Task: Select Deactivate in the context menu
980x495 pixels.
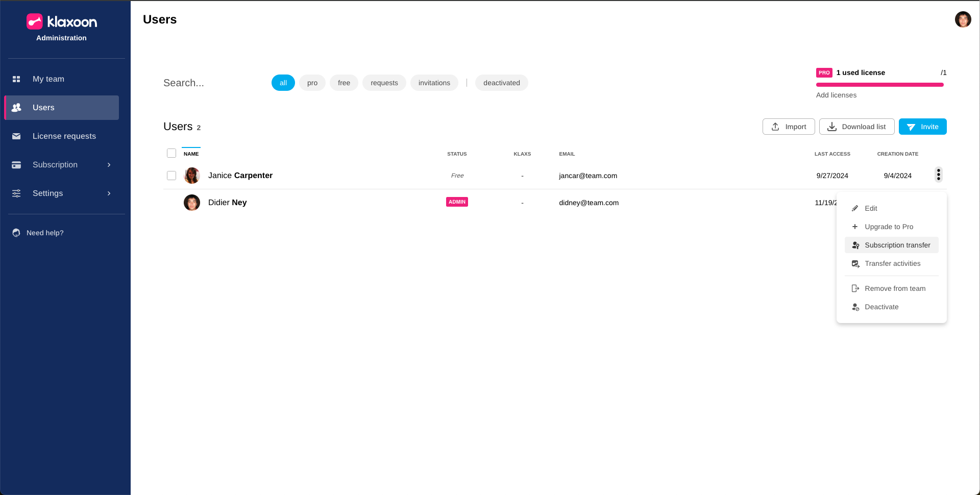Action: pos(881,307)
